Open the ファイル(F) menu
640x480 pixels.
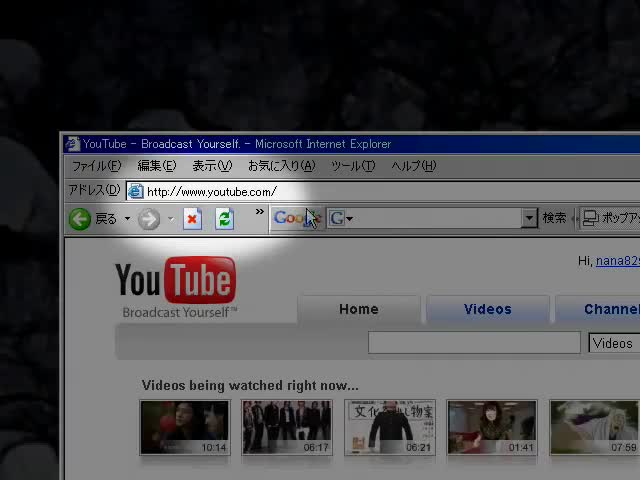pyautogui.click(x=96, y=166)
